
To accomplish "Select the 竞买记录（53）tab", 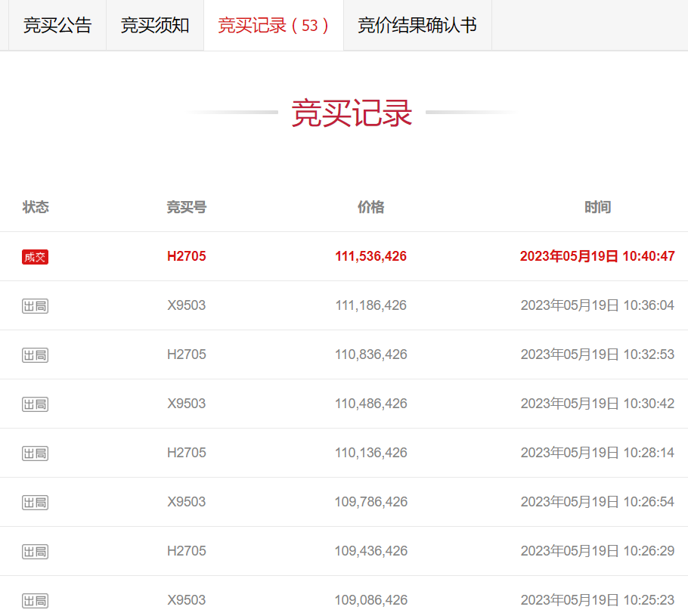I will tap(273, 25).
